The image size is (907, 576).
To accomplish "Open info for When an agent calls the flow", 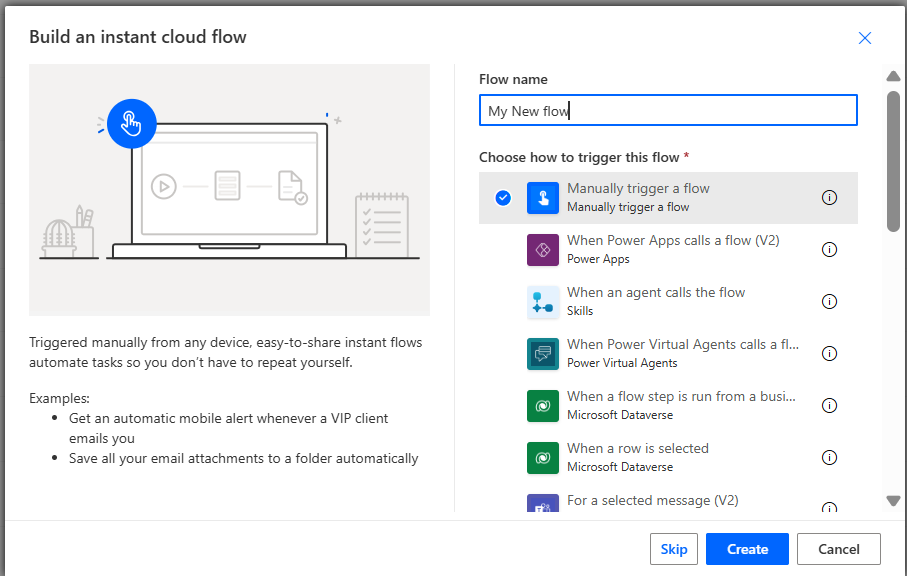I will (x=829, y=302).
